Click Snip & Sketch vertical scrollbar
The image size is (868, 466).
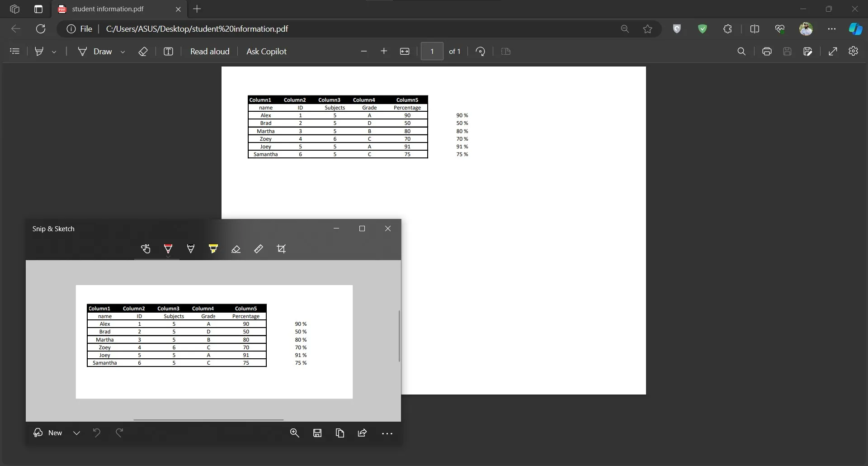click(x=399, y=336)
